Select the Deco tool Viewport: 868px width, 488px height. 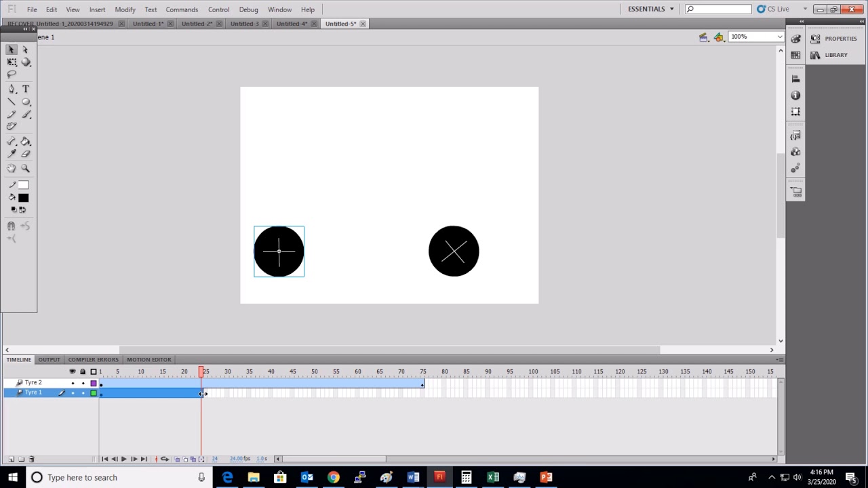(12, 127)
